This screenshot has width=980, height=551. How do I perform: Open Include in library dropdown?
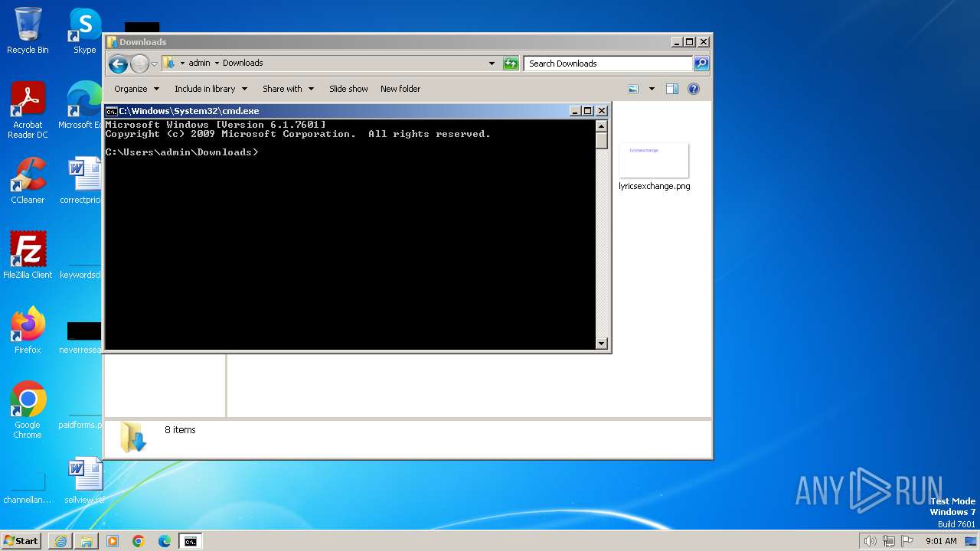(211, 89)
